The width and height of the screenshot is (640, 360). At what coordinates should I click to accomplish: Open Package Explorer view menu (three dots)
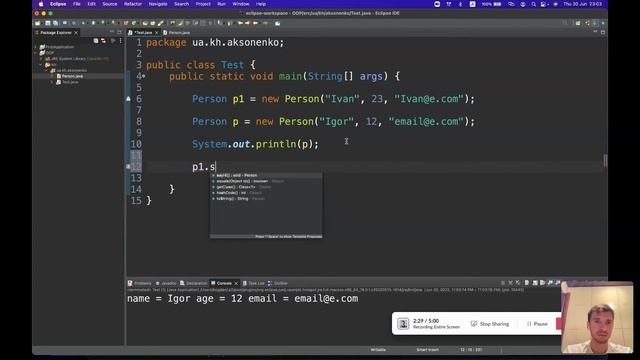pos(120,41)
